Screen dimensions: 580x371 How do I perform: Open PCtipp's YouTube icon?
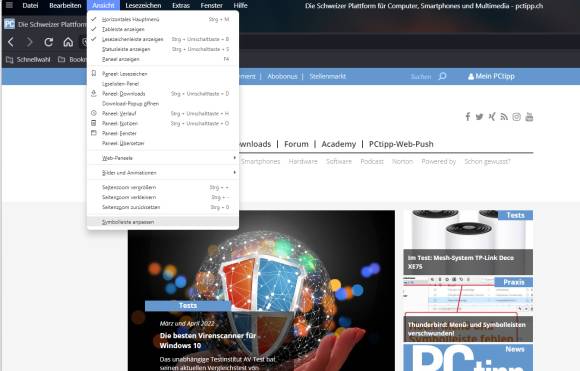click(529, 117)
